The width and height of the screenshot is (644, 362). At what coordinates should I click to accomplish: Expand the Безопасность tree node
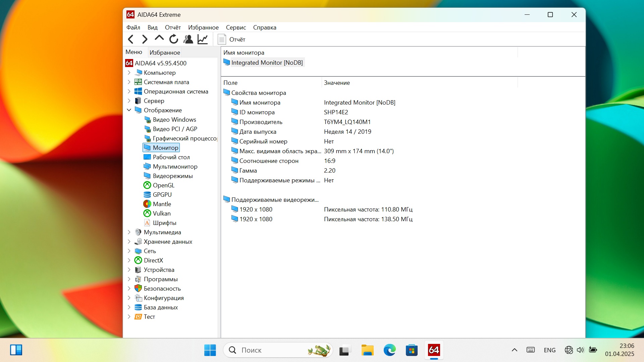point(129,288)
